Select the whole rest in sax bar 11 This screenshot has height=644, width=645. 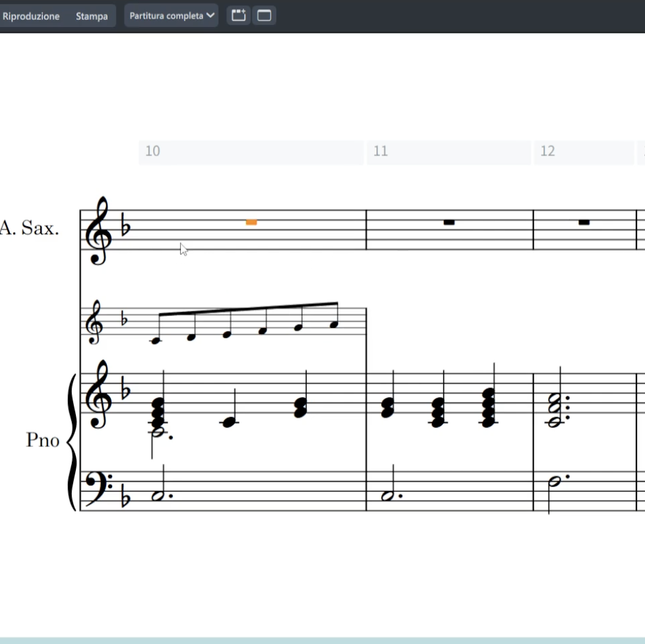point(449,222)
